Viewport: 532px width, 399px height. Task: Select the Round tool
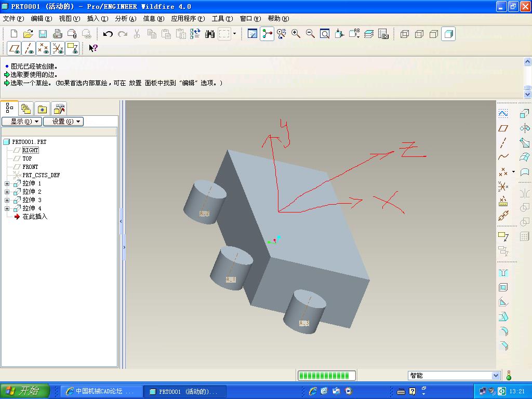pos(503,331)
